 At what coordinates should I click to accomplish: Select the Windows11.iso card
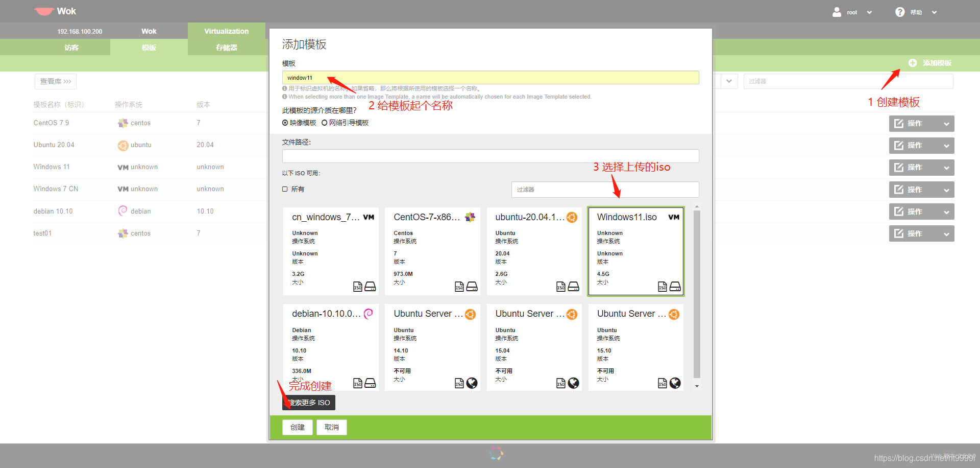coord(636,251)
